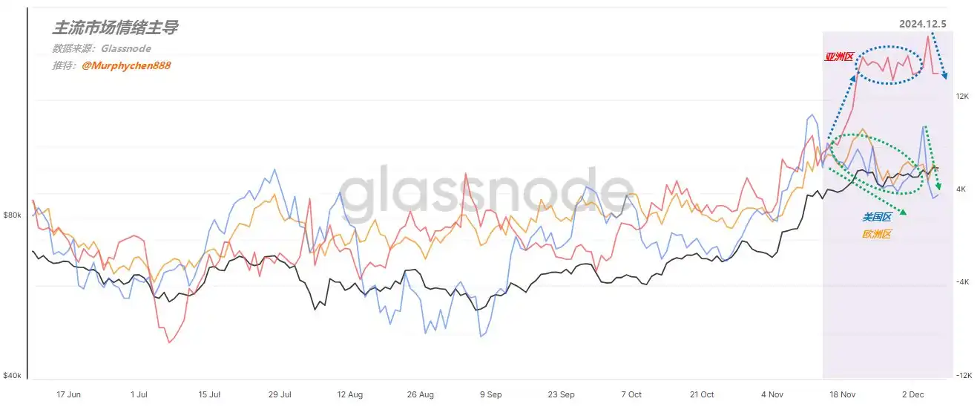Select the 主流市场情绪主导 chart title
The height and width of the screenshot is (407, 980).
(x=114, y=28)
